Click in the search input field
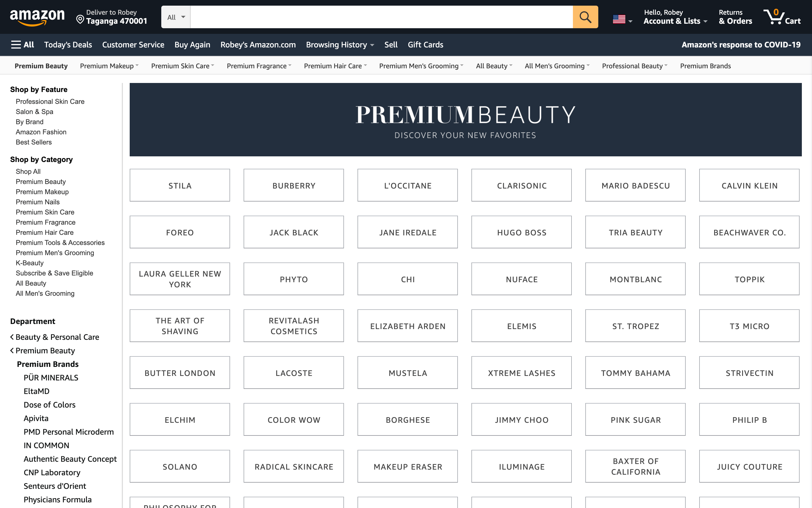The height and width of the screenshot is (508, 812). (x=381, y=17)
